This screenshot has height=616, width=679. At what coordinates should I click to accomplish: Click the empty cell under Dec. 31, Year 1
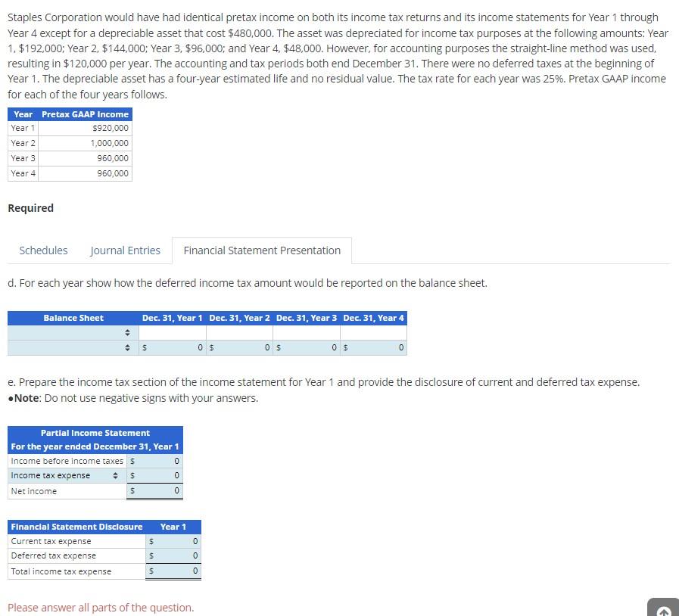tap(170, 331)
